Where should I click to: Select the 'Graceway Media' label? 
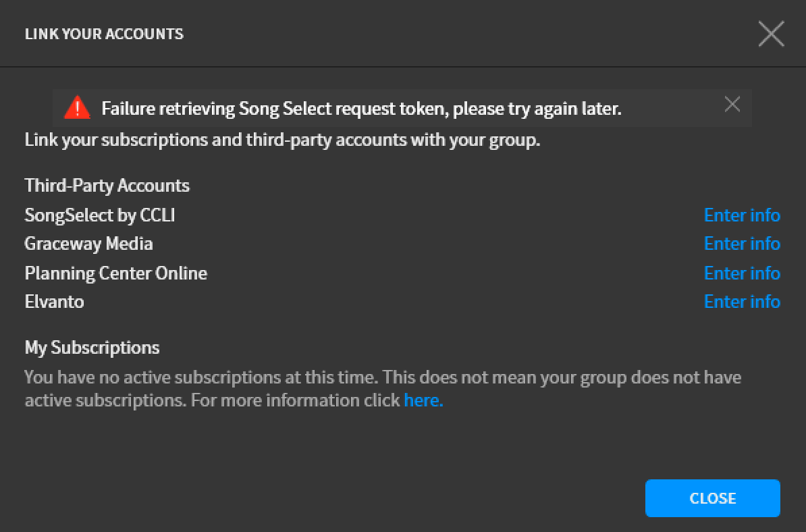[x=88, y=244]
